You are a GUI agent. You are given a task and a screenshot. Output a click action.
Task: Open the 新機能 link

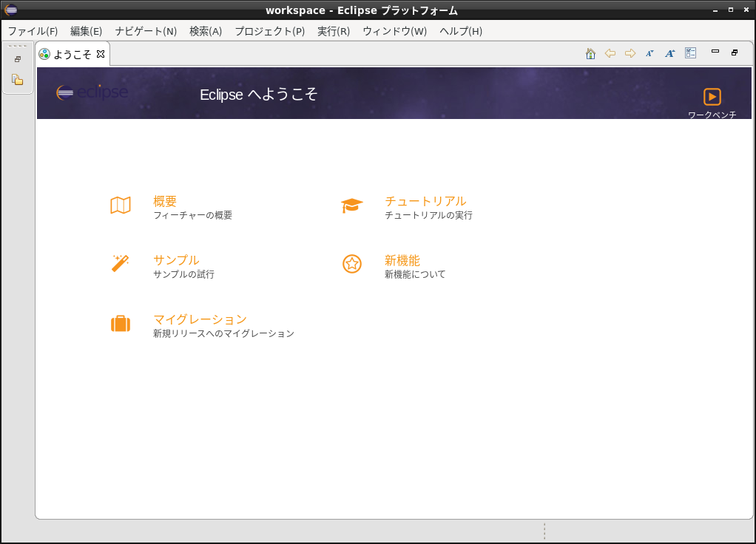[402, 260]
